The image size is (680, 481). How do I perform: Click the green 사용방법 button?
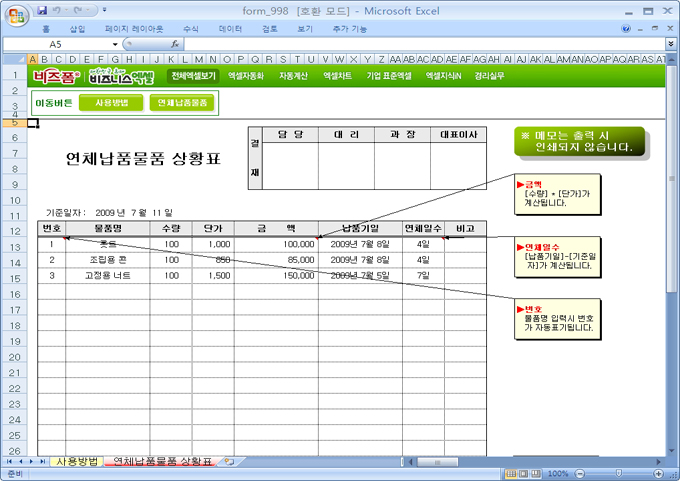click(x=111, y=102)
